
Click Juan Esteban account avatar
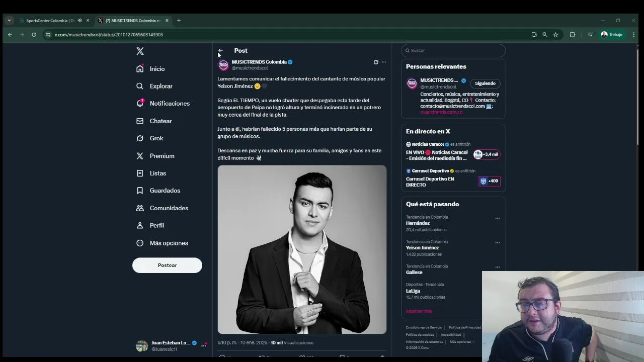coord(142,346)
